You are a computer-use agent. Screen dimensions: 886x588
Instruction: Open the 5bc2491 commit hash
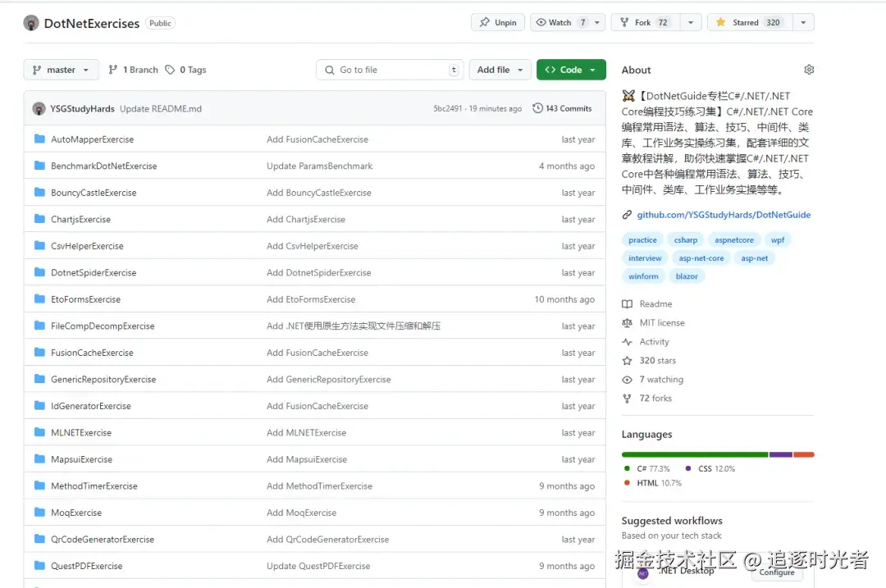[448, 108]
